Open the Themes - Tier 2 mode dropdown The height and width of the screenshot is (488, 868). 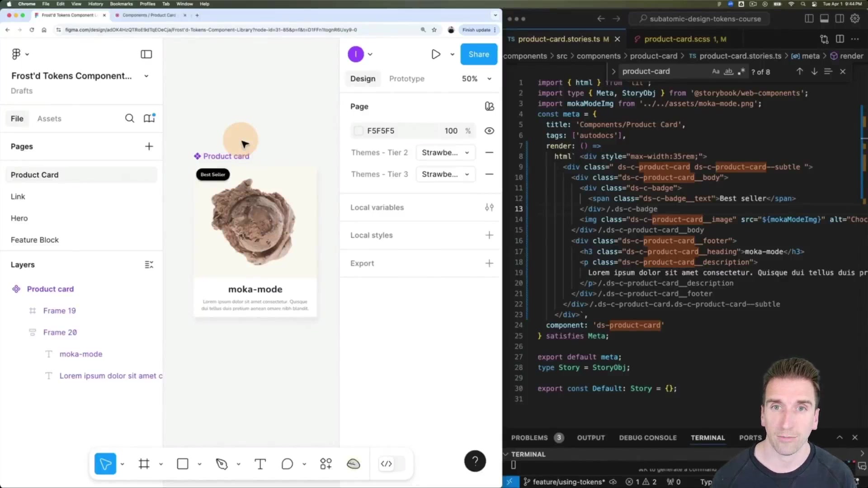(x=445, y=153)
